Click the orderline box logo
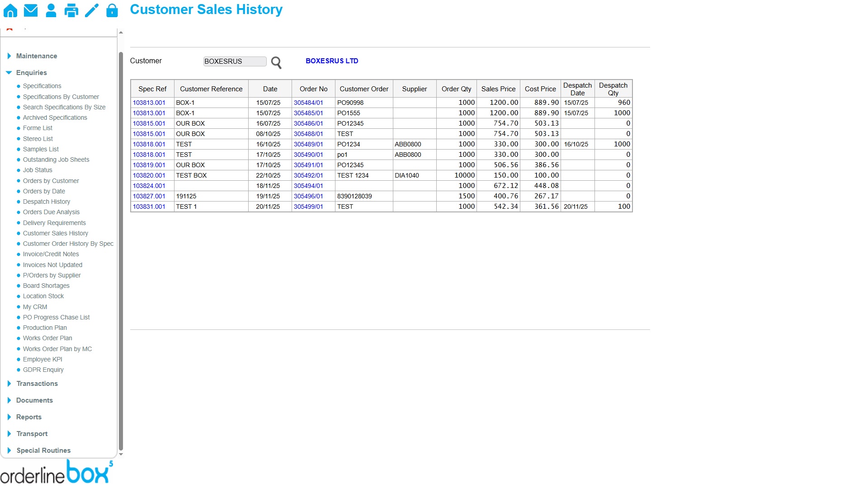868x488 pixels. coord(57,472)
